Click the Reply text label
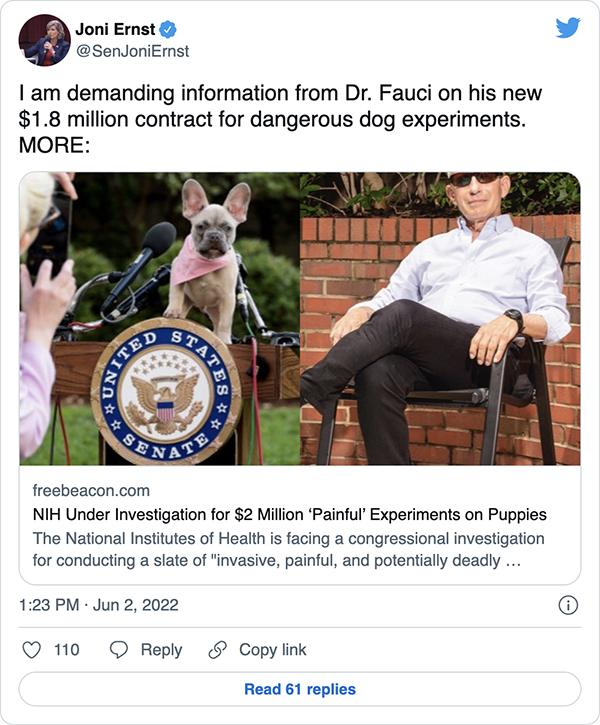This screenshot has width=600, height=725. (x=161, y=650)
